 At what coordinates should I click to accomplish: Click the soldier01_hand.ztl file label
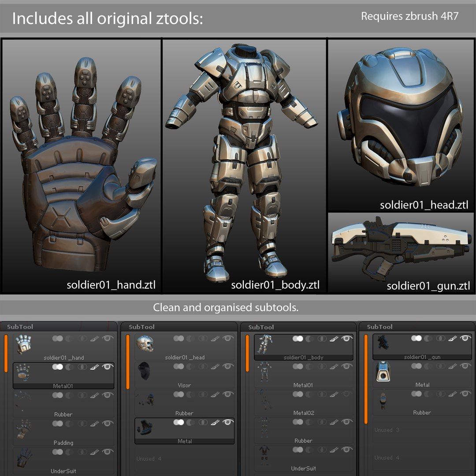click(111, 285)
